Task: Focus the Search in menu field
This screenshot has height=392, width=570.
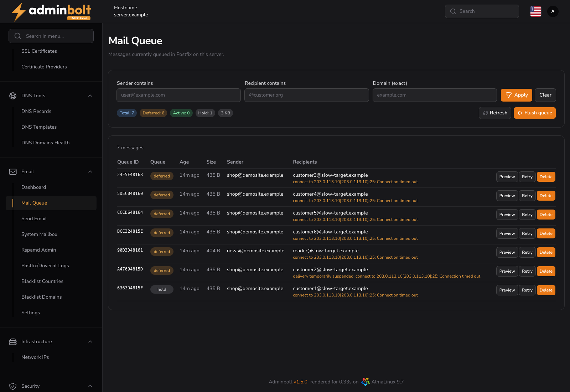Action: 51,36
